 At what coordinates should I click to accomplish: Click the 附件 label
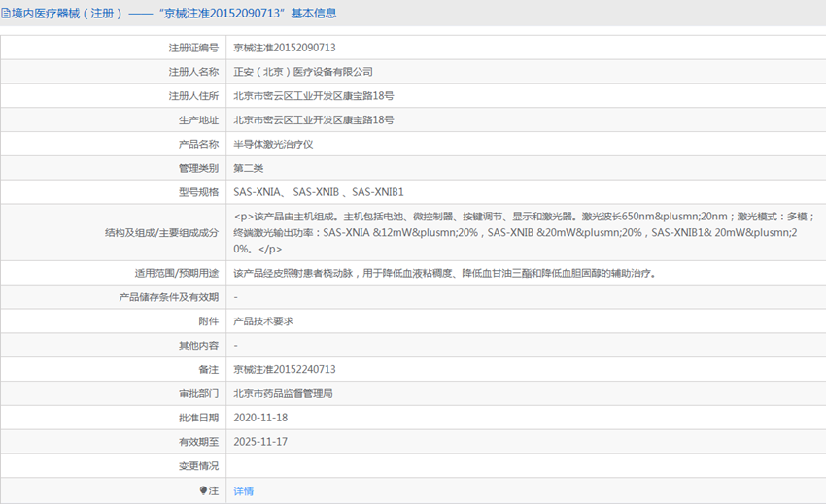(209, 321)
